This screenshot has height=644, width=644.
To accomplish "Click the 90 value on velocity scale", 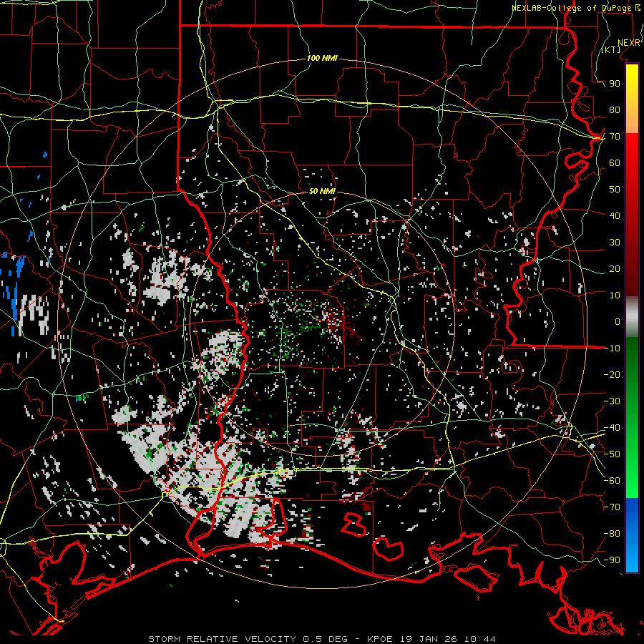I will [615, 84].
